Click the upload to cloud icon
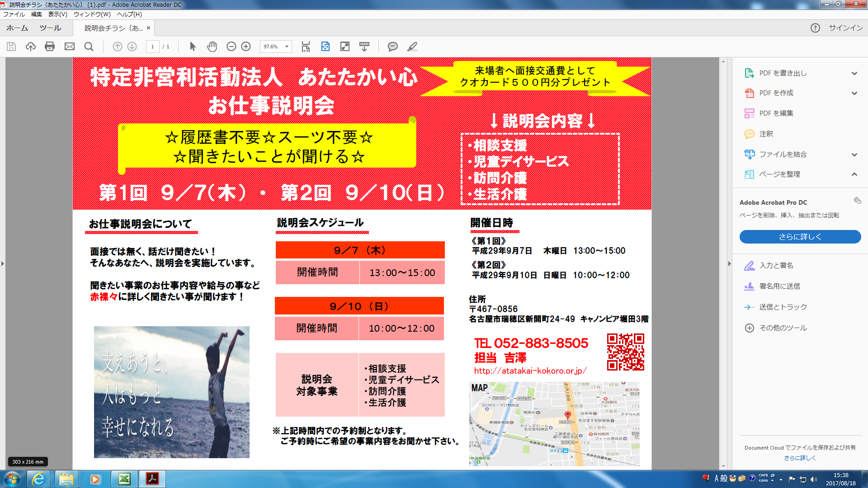This screenshot has height=488, width=868. (30, 47)
